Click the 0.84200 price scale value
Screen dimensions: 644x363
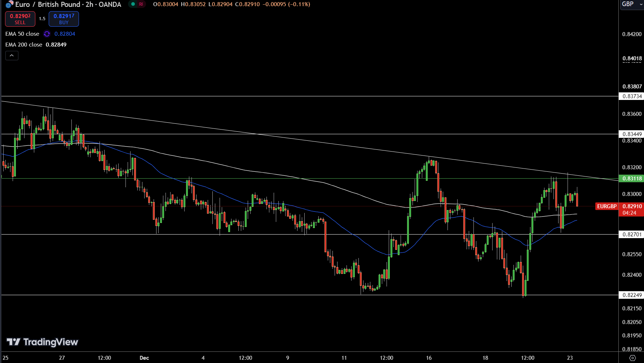(632, 34)
